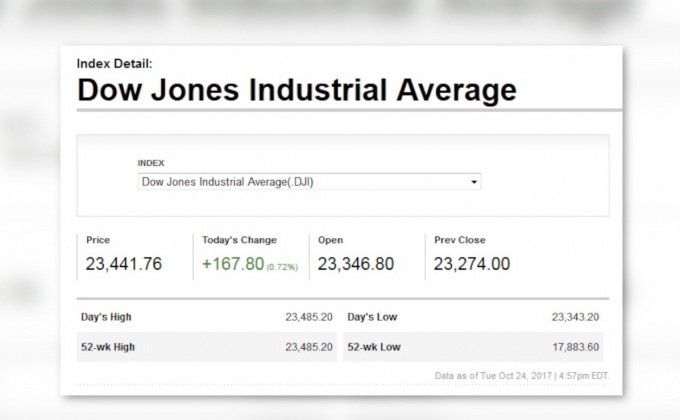Click the Dow Jones Industrial Average page heading
This screenshot has width=680, height=420.
pyautogui.click(x=297, y=90)
